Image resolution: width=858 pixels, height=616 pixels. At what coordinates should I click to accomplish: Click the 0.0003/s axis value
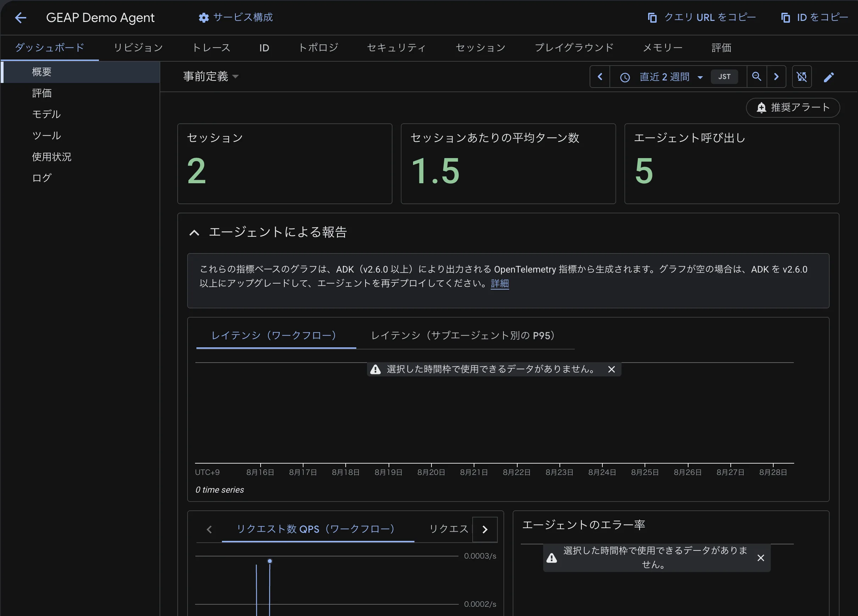click(x=480, y=556)
